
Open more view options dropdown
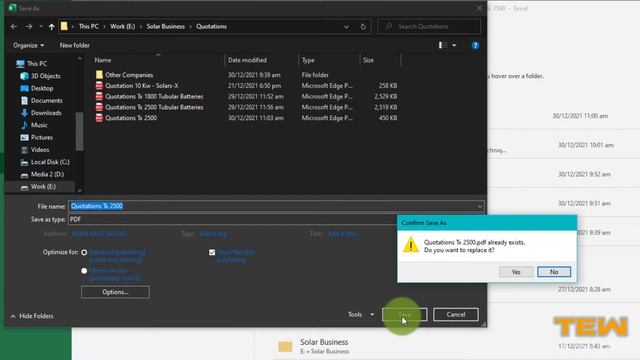click(454, 45)
